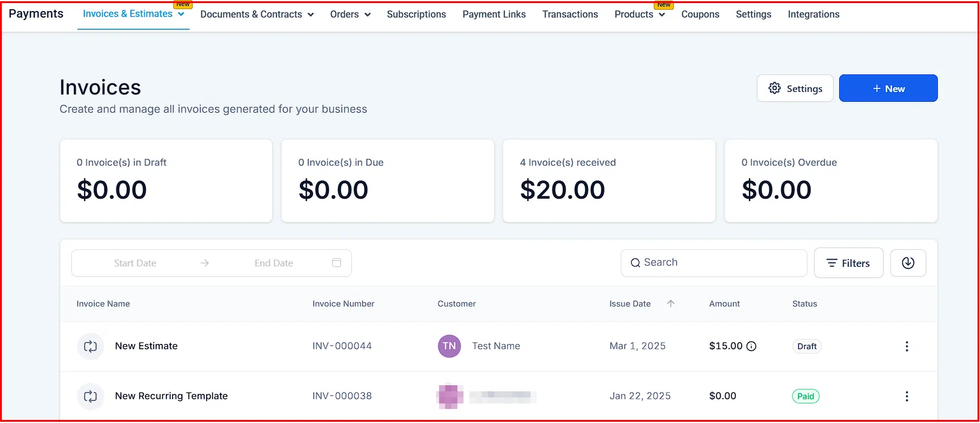Click the info icon next to $15.00
The height and width of the screenshot is (423, 980).
pyautogui.click(x=751, y=346)
